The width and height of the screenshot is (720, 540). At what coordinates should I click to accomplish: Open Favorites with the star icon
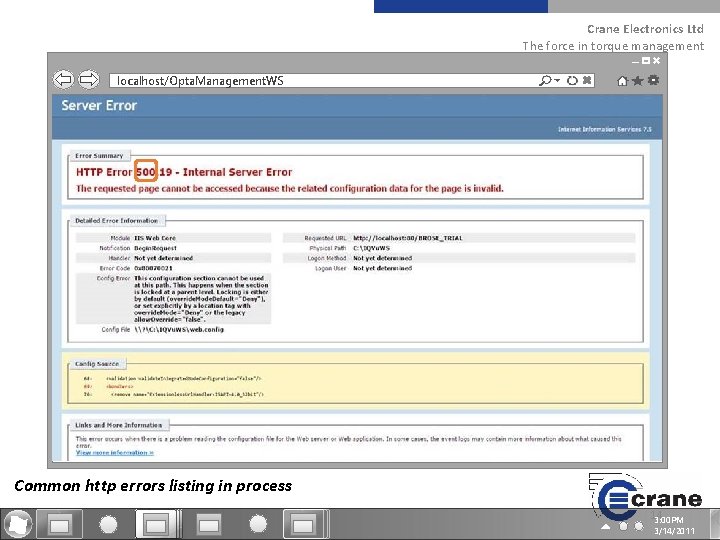(x=637, y=81)
